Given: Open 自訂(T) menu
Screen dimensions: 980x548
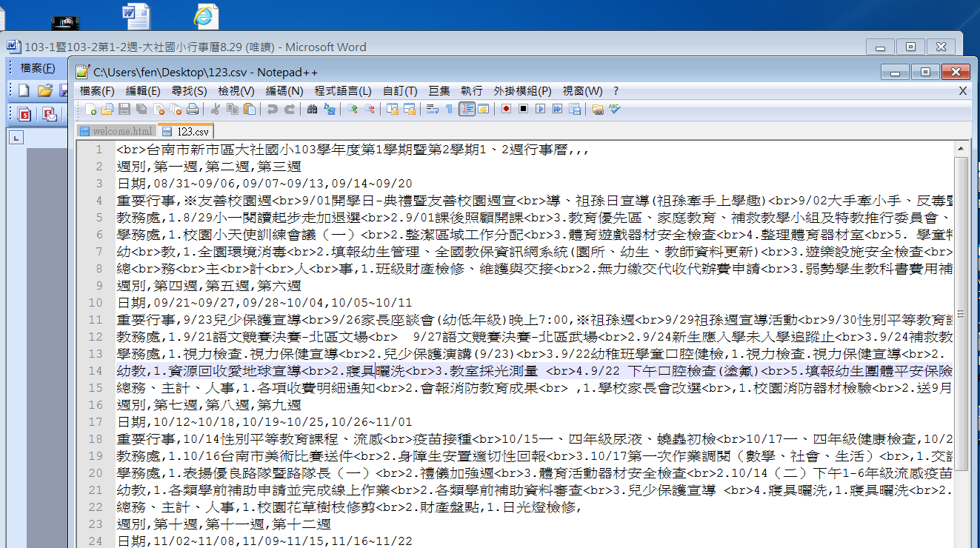Looking at the screenshot, I should tap(400, 91).
